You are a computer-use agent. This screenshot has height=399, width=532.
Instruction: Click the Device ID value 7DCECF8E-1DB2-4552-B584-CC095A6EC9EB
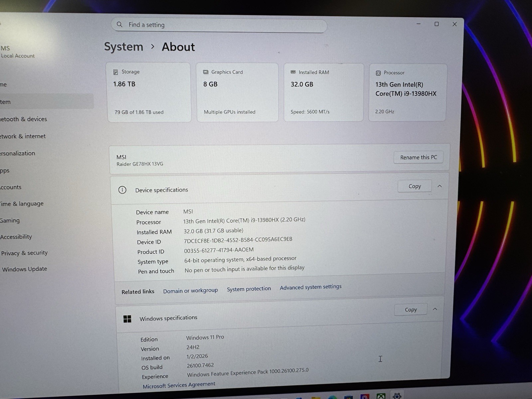pyautogui.click(x=238, y=240)
